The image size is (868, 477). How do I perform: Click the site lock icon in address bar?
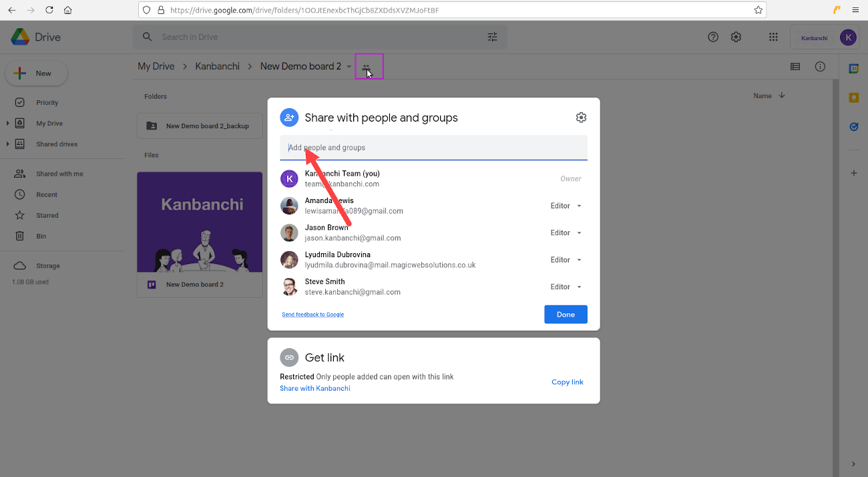(x=160, y=10)
